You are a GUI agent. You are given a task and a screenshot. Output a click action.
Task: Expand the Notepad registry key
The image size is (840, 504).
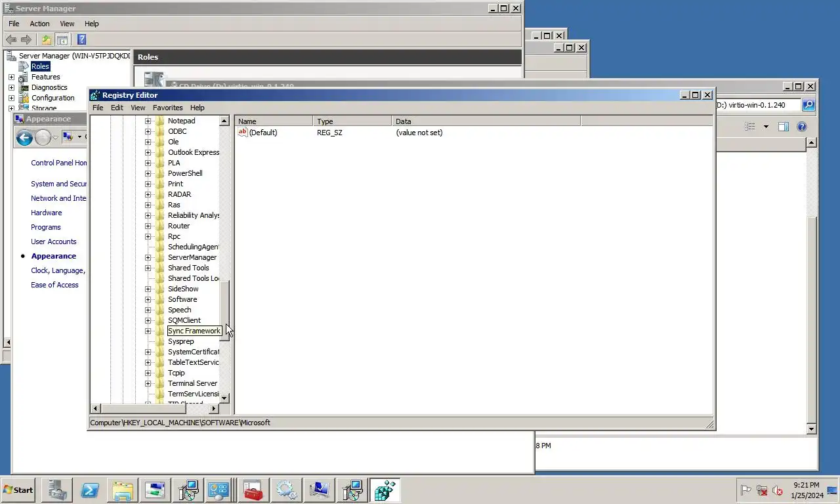[x=148, y=121]
